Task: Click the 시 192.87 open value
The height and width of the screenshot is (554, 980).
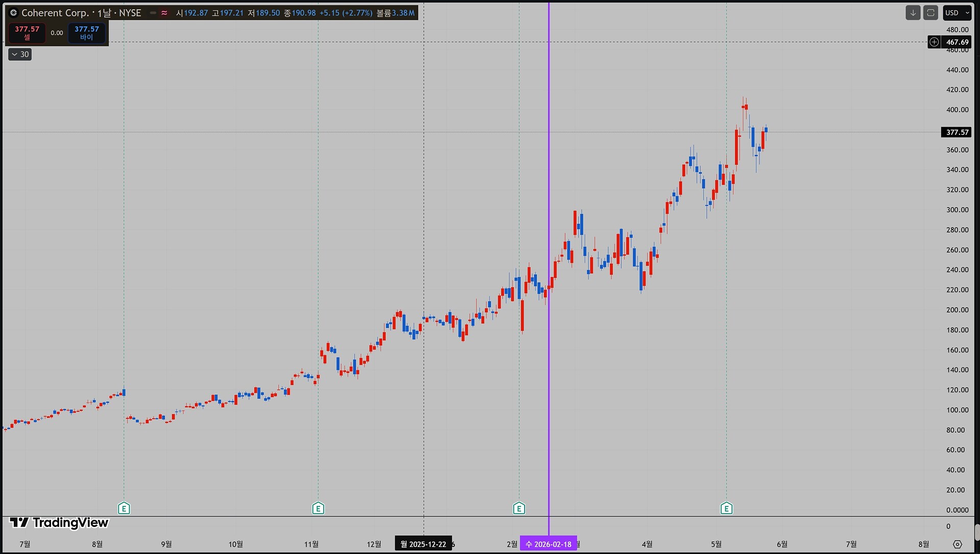Action: (x=192, y=13)
